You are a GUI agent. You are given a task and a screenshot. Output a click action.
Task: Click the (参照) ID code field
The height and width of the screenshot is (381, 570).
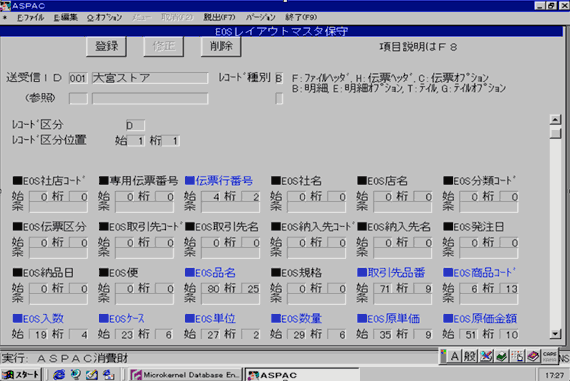(x=78, y=99)
